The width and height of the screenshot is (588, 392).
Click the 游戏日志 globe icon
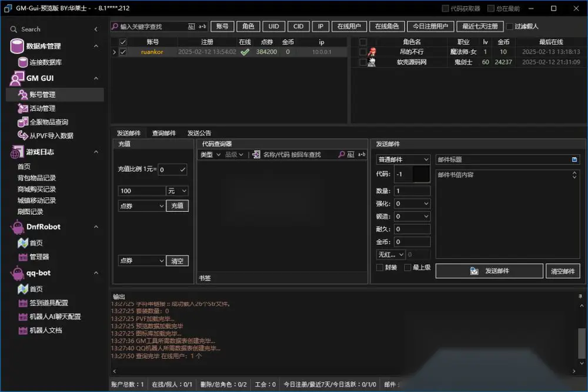[17, 152]
